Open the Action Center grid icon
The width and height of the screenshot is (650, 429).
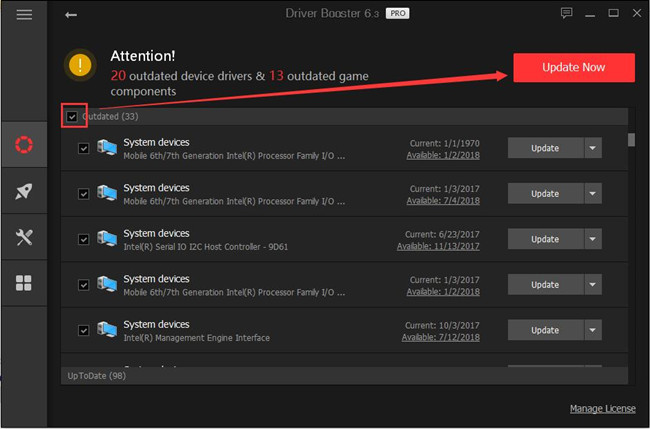tap(24, 283)
